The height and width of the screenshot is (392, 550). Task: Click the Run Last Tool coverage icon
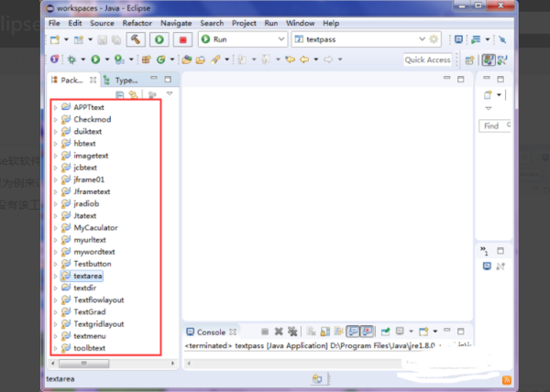(x=119, y=60)
